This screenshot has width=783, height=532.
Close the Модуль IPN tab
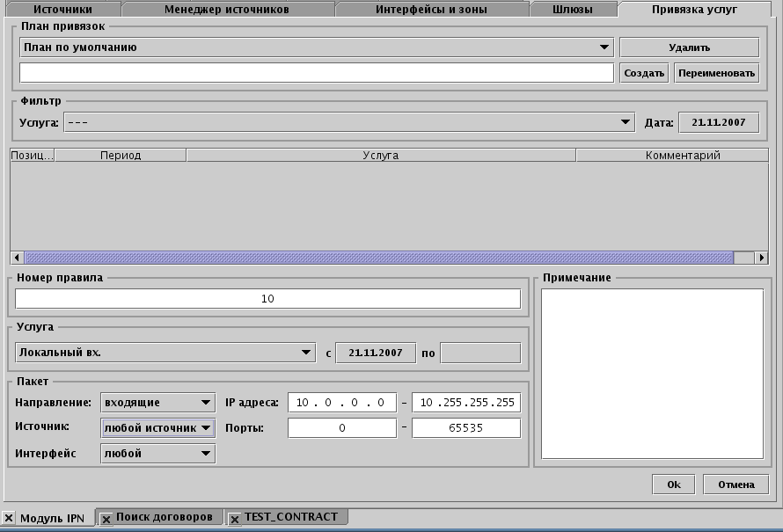(x=9, y=518)
